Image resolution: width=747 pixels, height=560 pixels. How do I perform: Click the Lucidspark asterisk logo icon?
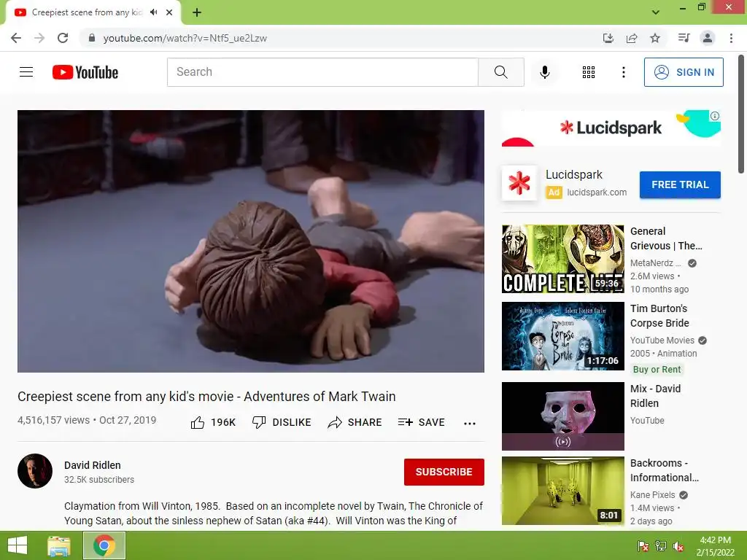pyautogui.click(x=519, y=183)
